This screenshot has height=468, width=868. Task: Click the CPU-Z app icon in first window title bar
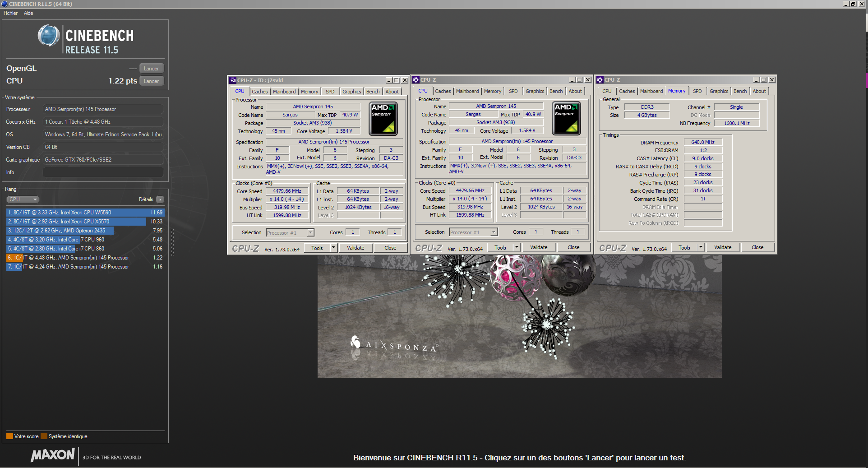[x=233, y=80]
